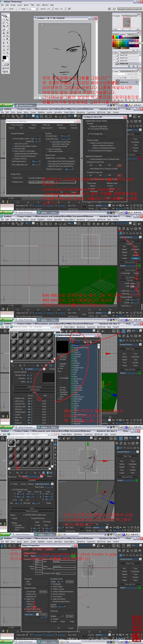Toggle Enable Antialiased Lines in Wireframe Views
Screen dimensions: 143x644
pos(89,159)
